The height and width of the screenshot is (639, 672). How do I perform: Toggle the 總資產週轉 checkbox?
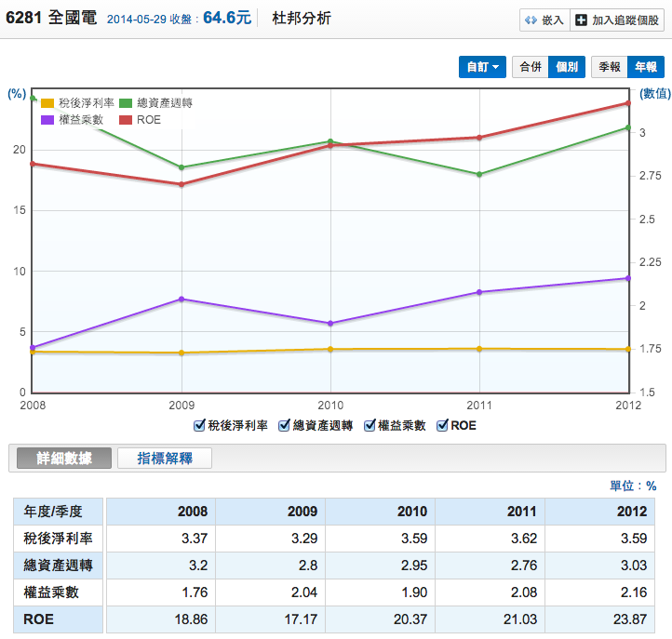pyautogui.click(x=284, y=425)
